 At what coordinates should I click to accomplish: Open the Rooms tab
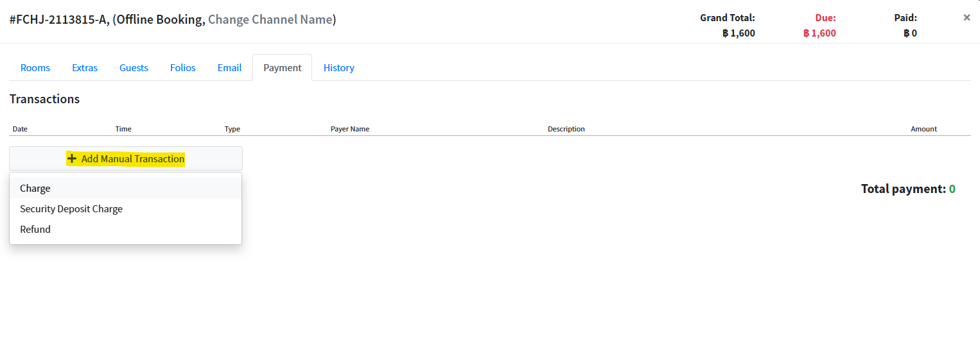(35, 67)
